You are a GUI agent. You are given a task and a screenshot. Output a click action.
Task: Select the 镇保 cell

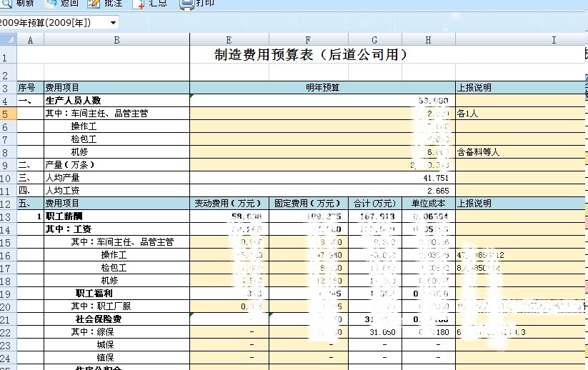pos(116,358)
